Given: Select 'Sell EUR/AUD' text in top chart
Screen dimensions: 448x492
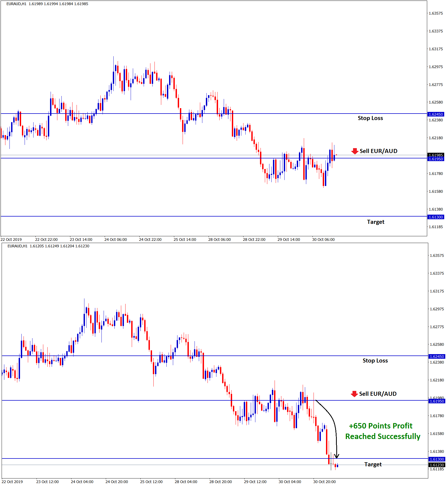Looking at the screenshot, I should (x=378, y=151).
